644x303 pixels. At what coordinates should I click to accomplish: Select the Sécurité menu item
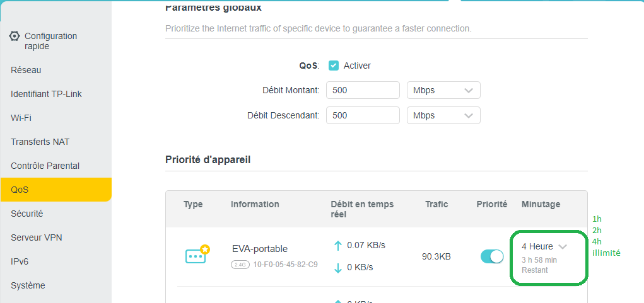[x=26, y=214]
